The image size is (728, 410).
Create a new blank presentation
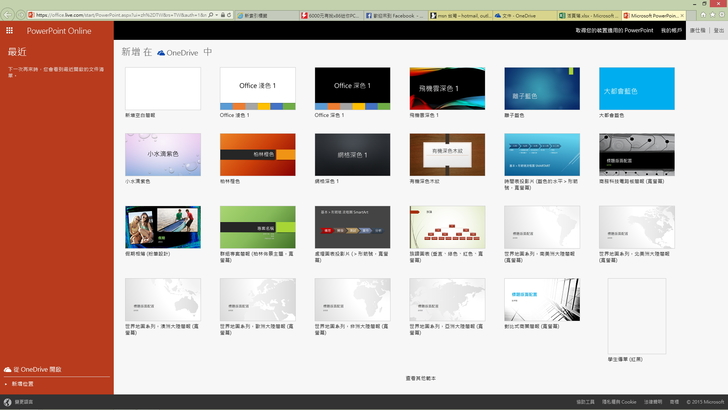[162, 88]
